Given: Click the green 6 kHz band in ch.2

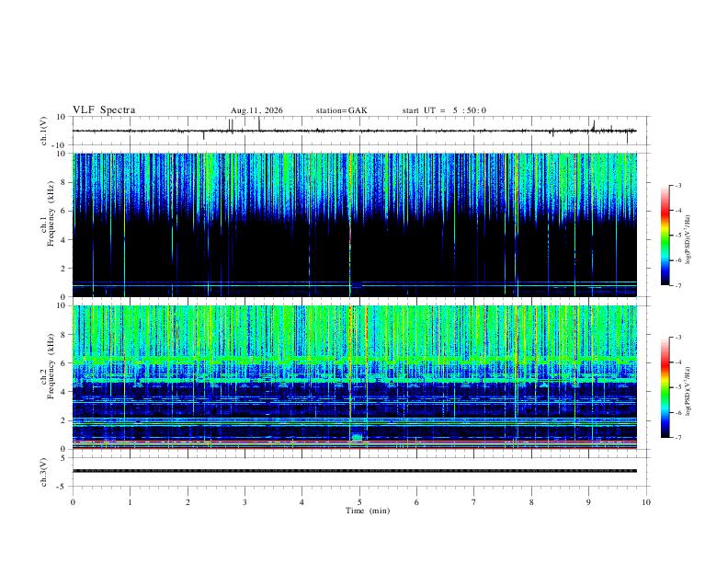Looking at the screenshot, I should point(355,360).
